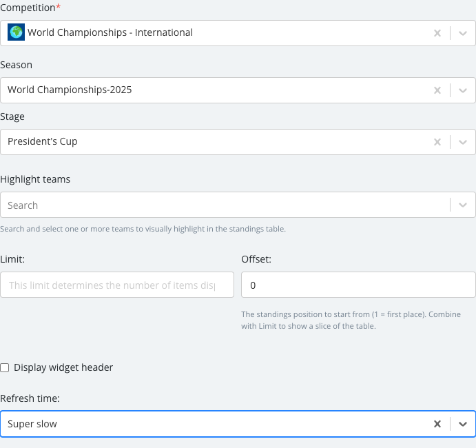This screenshot has height=448, width=476.
Task: Click the Refresh time label
Action: click(30, 398)
